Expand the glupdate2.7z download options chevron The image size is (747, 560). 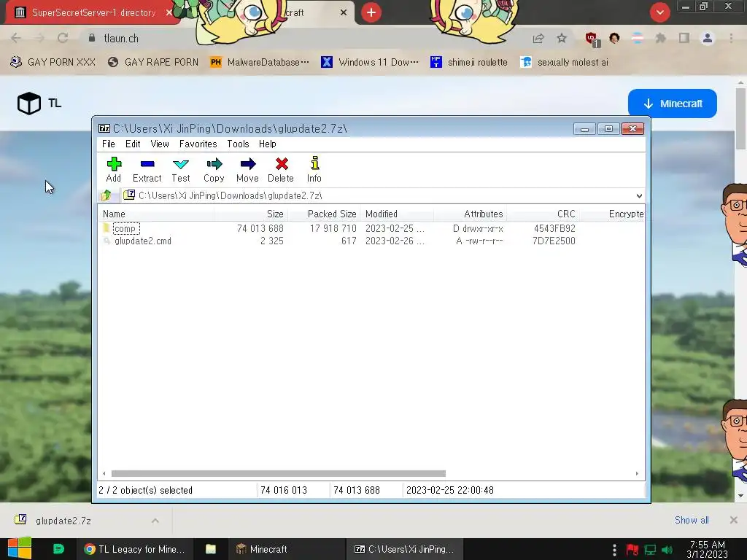(x=155, y=521)
